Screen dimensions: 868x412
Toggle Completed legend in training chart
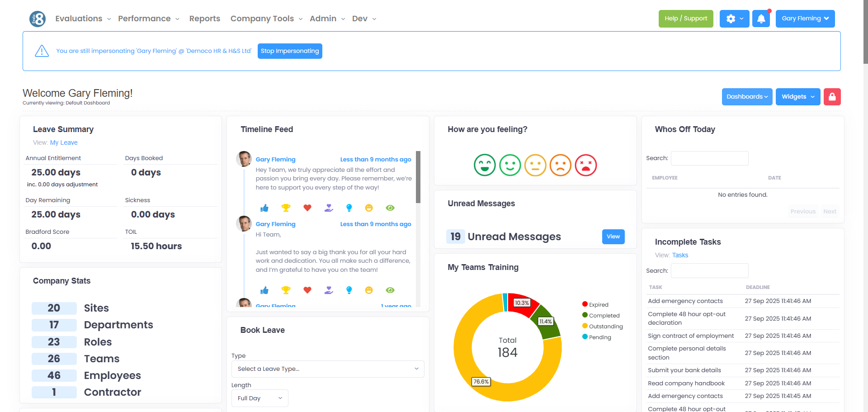point(601,316)
